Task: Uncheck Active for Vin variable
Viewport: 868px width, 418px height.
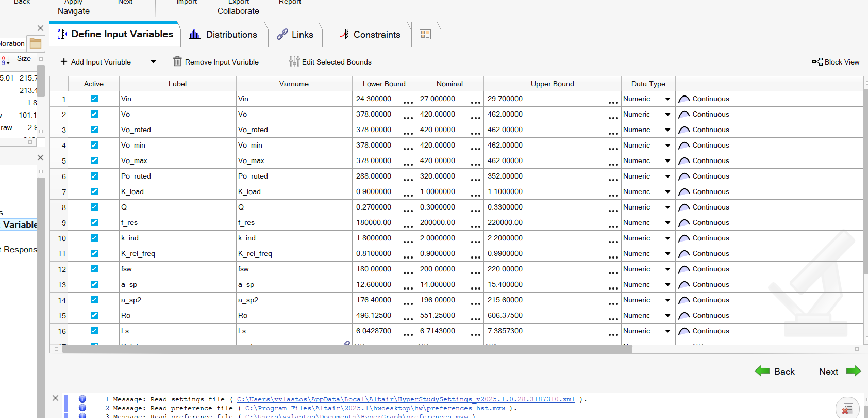Action: pyautogui.click(x=94, y=99)
